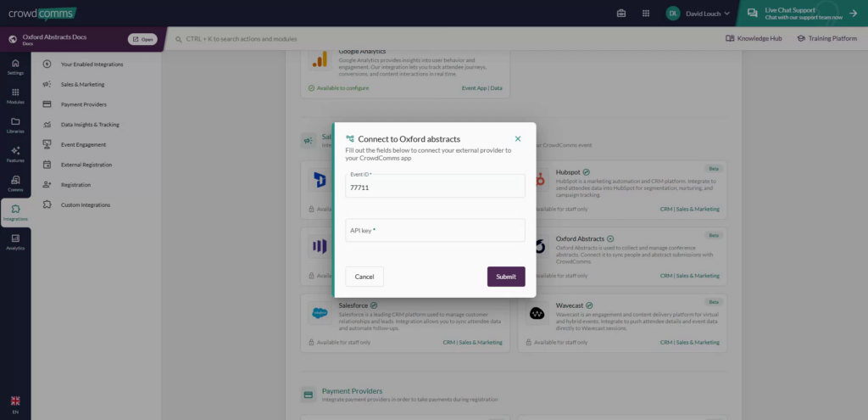This screenshot has height=420, width=868.
Task: Click the Event App | Data tag
Action: click(x=481, y=87)
